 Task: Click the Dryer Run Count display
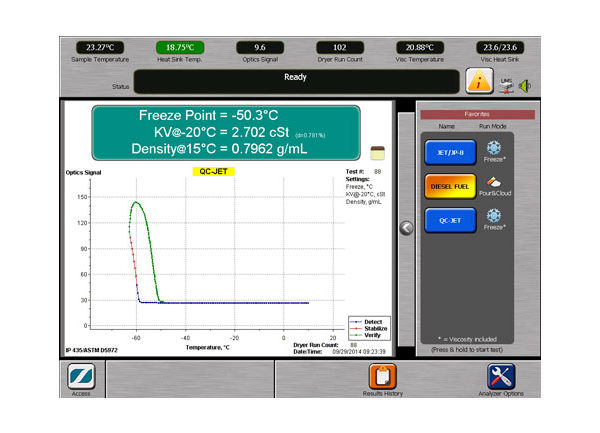pyautogui.click(x=340, y=47)
